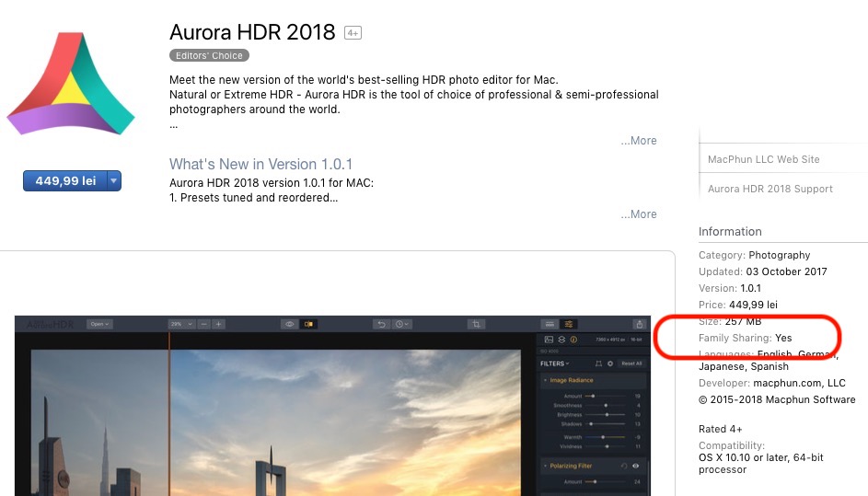This screenshot has height=496, width=868.
Task: Click the crop tool icon in screenshot
Action: point(476,324)
